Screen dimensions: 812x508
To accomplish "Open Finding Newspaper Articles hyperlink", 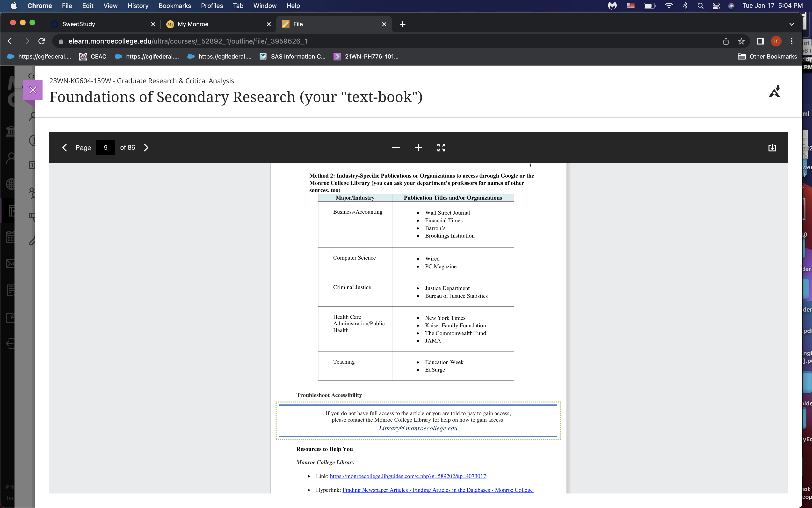I will [438, 490].
